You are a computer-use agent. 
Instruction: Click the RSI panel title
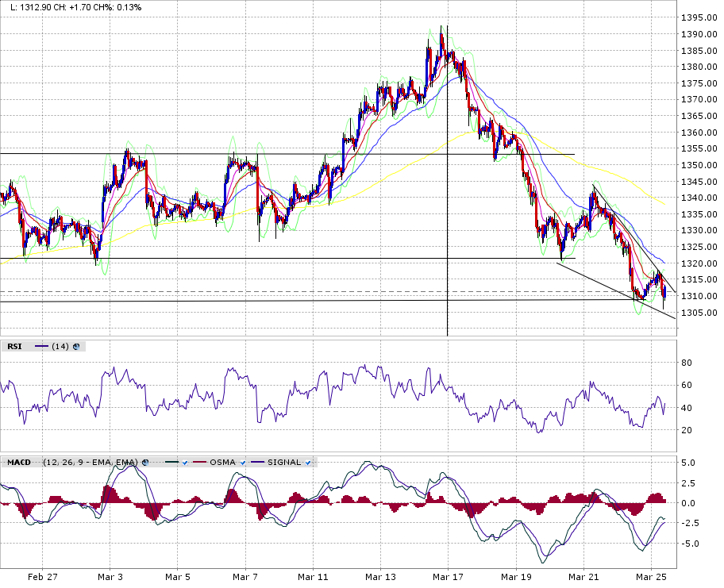pyautogui.click(x=14, y=347)
